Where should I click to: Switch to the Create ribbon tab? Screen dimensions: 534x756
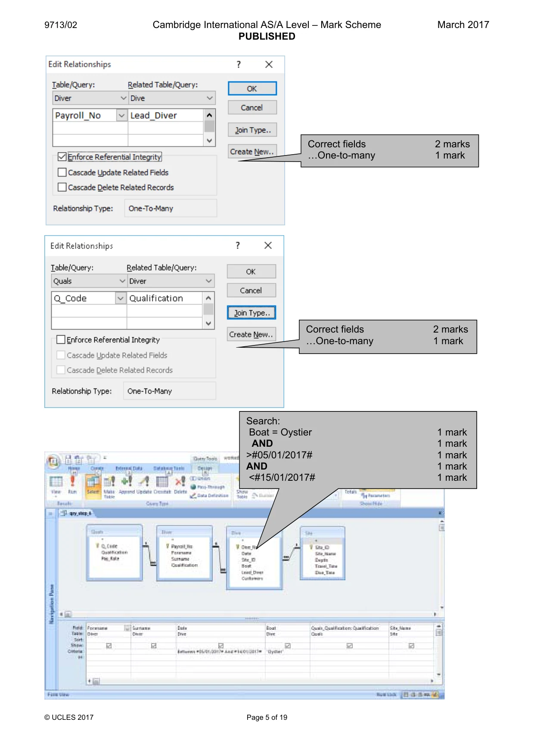point(97,468)
